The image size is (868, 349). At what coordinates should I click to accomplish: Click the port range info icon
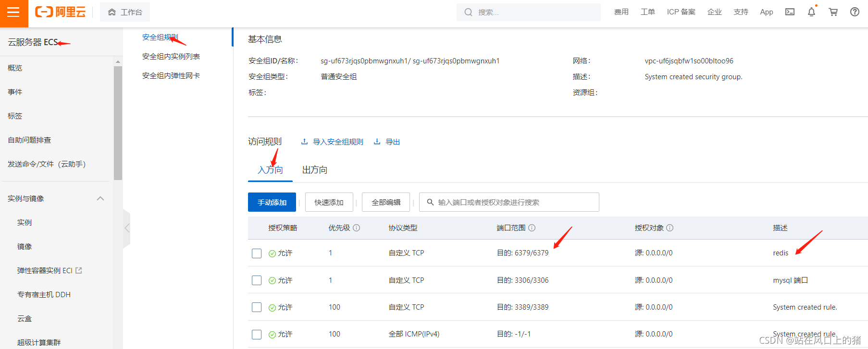[532, 228]
